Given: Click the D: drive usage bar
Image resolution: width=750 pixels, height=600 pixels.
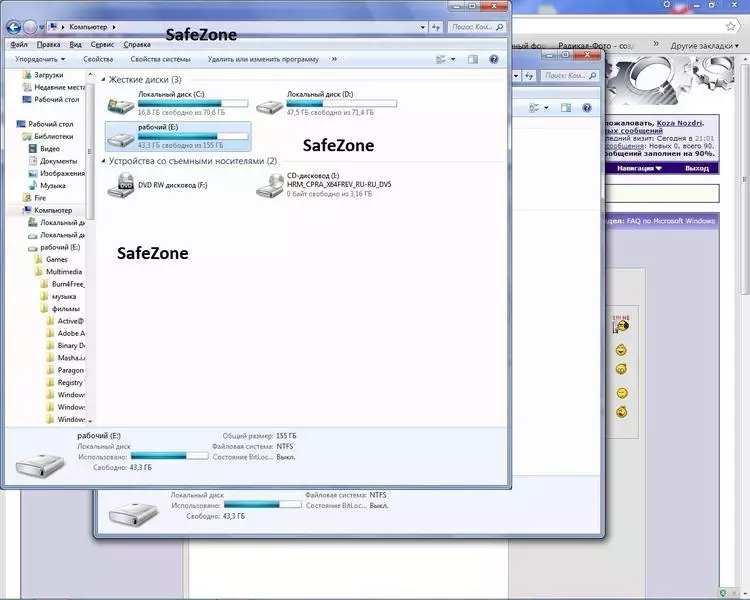Looking at the screenshot, I should pyautogui.click(x=342, y=103).
